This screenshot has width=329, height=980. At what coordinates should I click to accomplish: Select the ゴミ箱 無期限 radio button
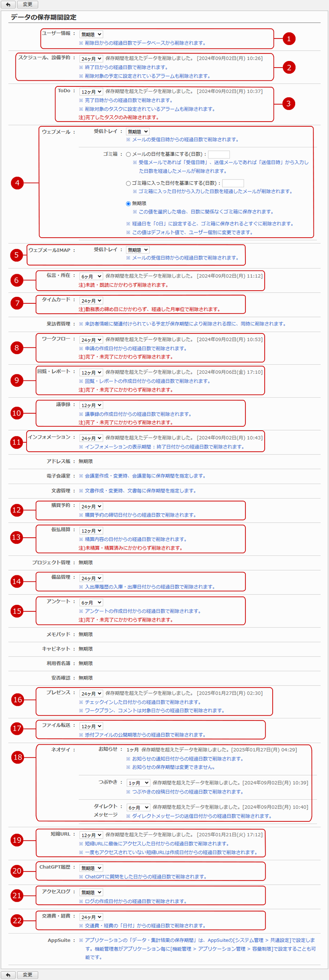tap(128, 204)
